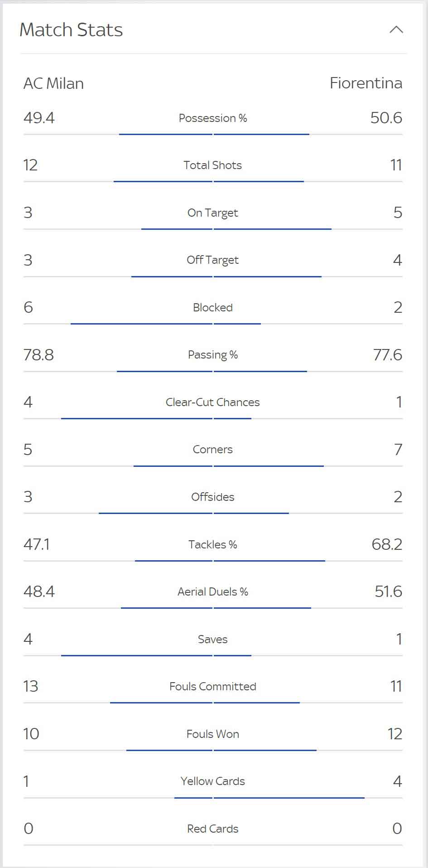Click the Fouls Committed label
Image resolution: width=428 pixels, height=868 pixels.
(x=213, y=687)
